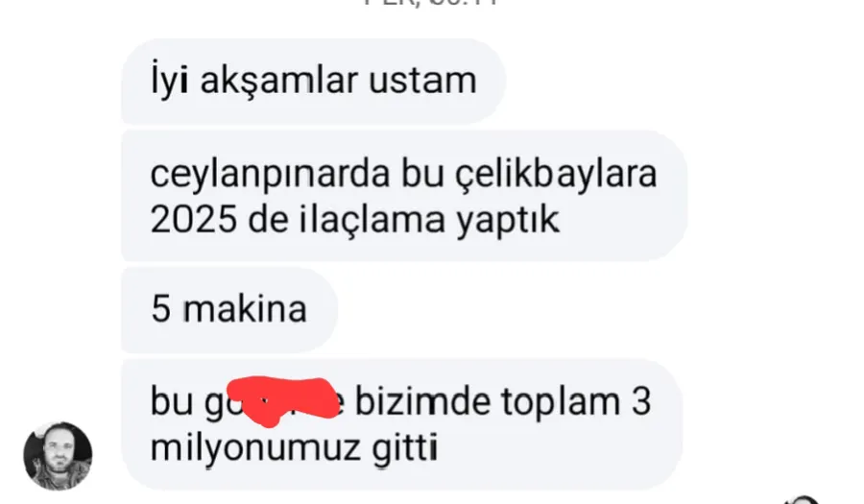Tap the partial avatar at bottom right corner
This screenshot has height=504, width=864.
click(803, 500)
